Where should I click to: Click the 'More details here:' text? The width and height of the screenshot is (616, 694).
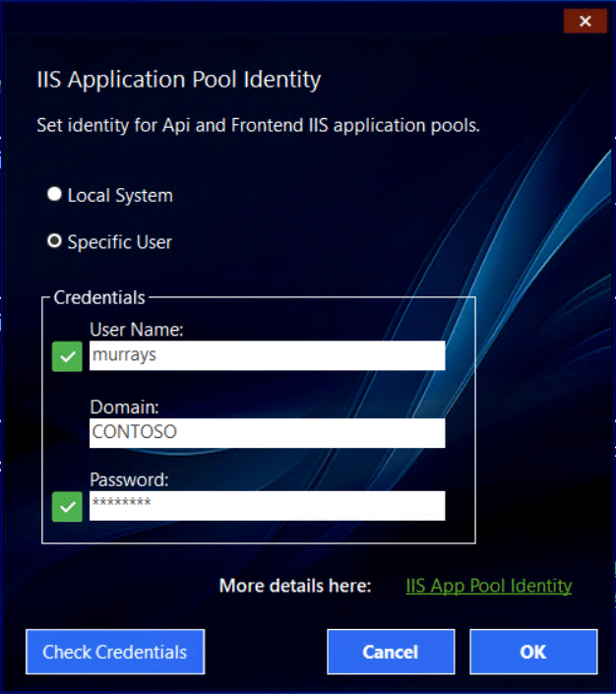coord(295,587)
